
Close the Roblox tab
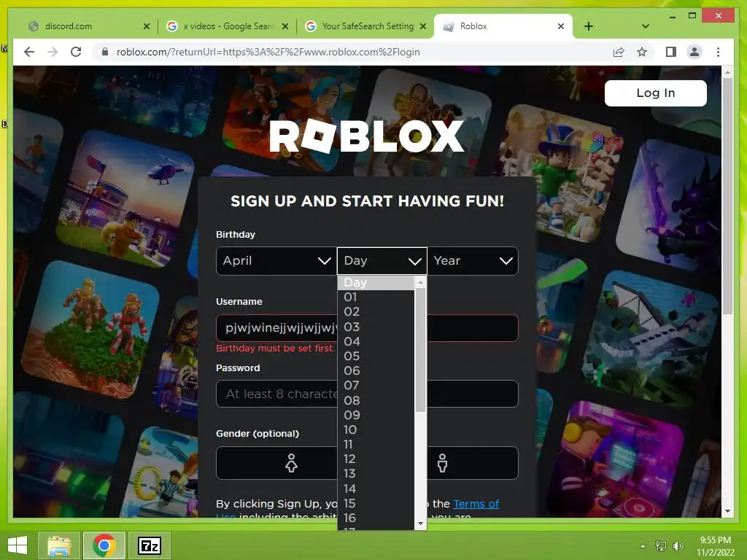coord(561,26)
